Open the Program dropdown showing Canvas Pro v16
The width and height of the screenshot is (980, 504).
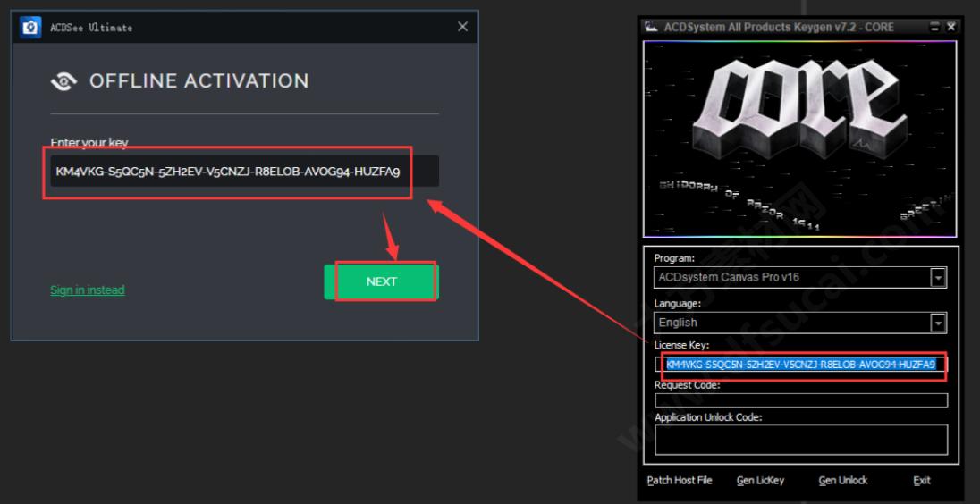(x=938, y=277)
